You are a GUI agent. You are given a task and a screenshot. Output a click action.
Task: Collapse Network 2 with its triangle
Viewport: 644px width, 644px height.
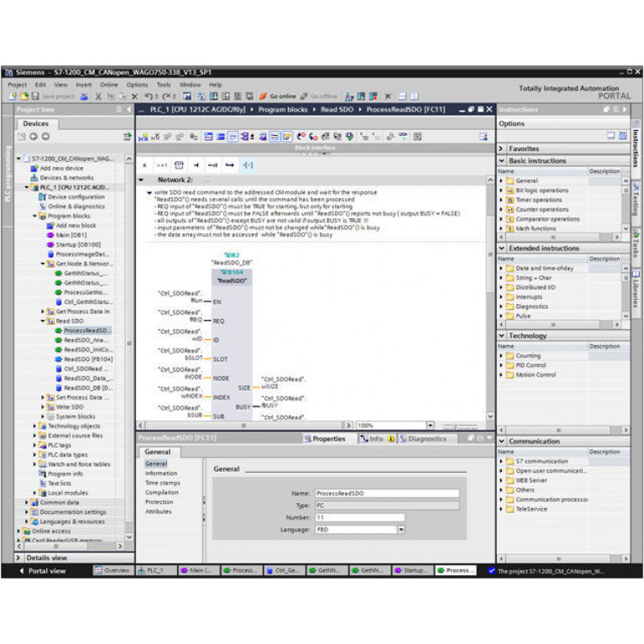(x=142, y=180)
